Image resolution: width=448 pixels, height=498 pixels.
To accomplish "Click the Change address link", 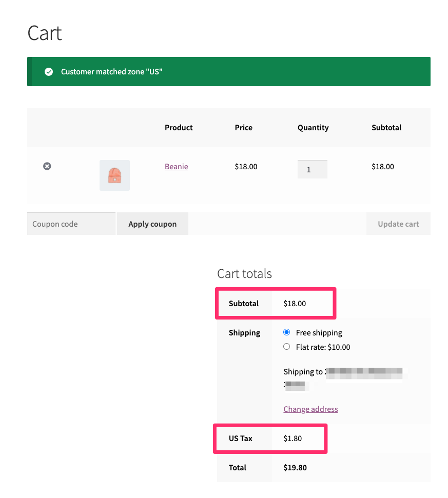I will pos(310,409).
